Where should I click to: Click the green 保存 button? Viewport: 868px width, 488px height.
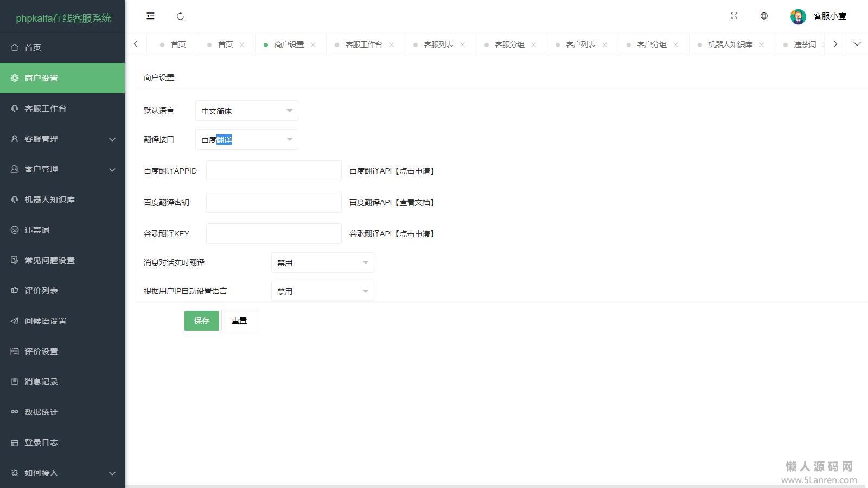pyautogui.click(x=201, y=320)
